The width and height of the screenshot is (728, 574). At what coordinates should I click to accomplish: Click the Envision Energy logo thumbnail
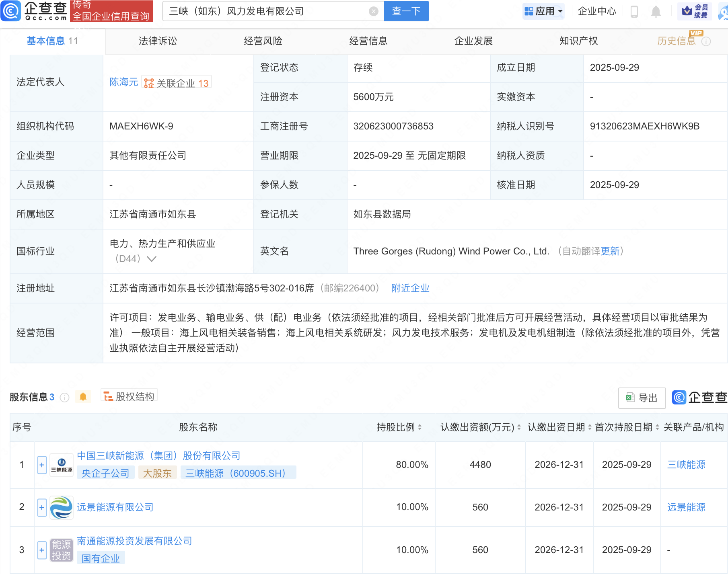pos(61,507)
